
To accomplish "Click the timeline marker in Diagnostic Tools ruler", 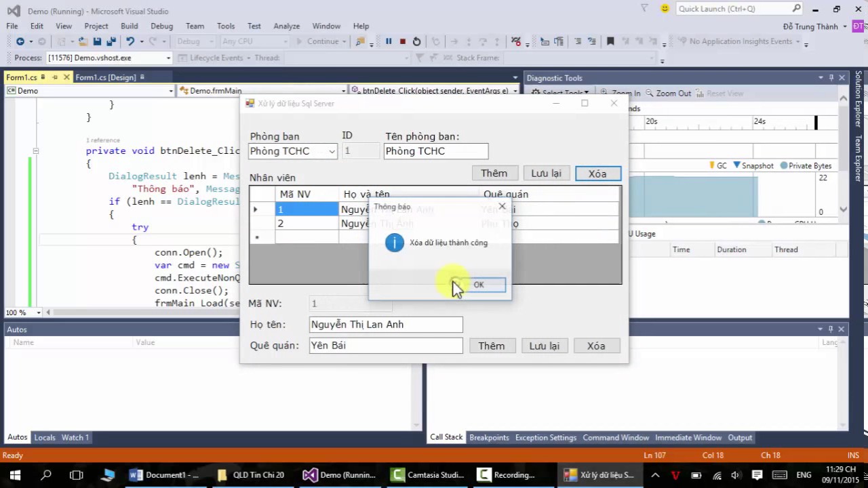I will 816,123.
